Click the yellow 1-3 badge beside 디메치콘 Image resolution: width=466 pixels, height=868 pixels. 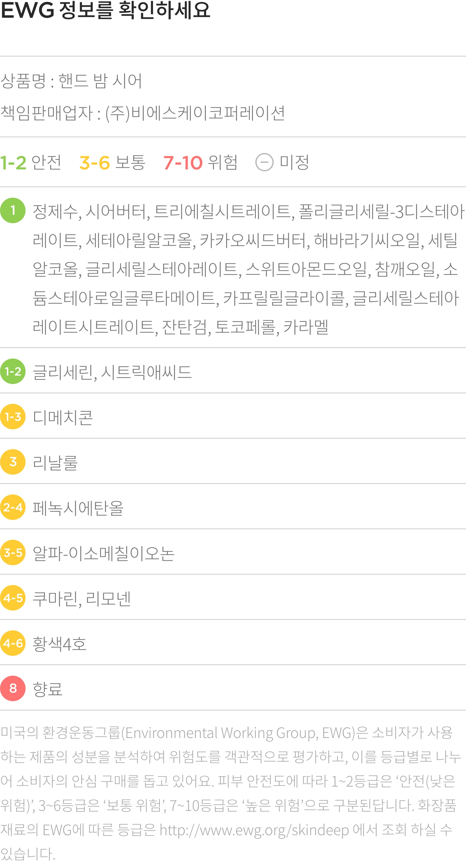point(13,417)
